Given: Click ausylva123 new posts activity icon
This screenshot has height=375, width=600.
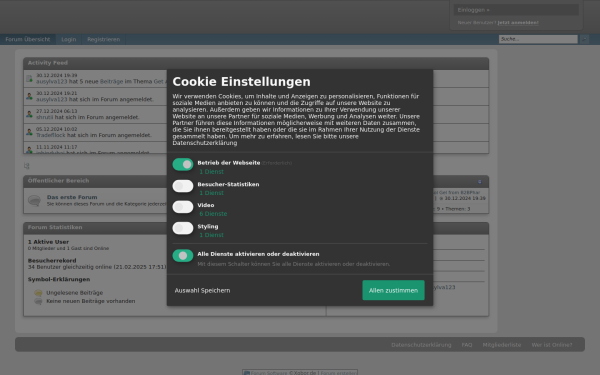Looking at the screenshot, I should (29, 79).
